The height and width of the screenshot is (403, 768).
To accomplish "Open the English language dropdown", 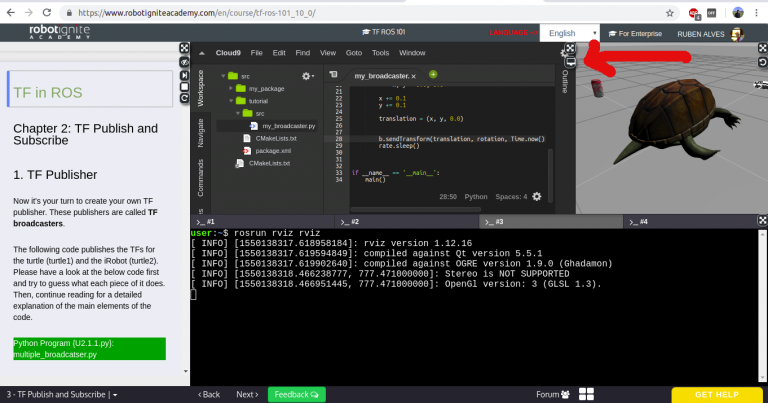I will (570, 33).
